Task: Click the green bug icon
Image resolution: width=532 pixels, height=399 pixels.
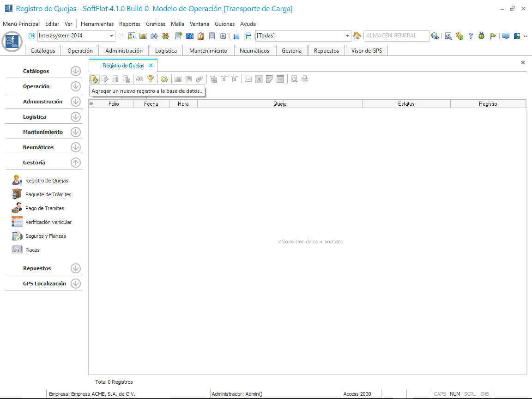Action: pyautogui.click(x=482, y=36)
